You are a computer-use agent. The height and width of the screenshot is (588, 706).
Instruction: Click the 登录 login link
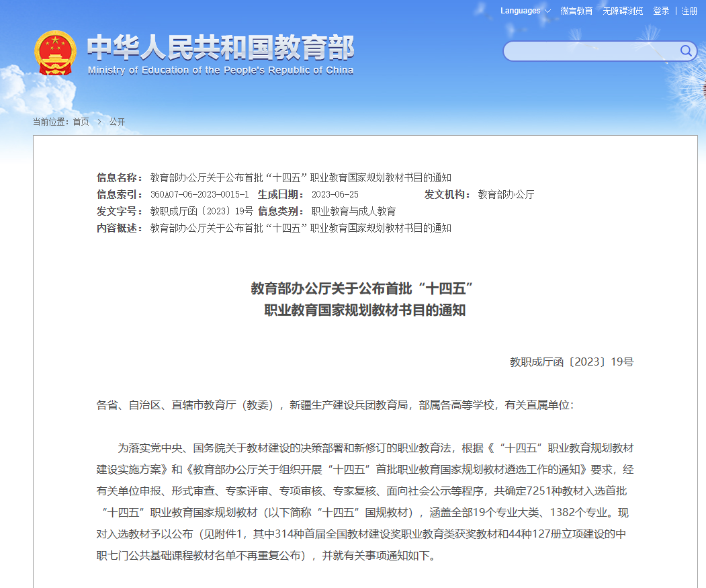click(661, 11)
